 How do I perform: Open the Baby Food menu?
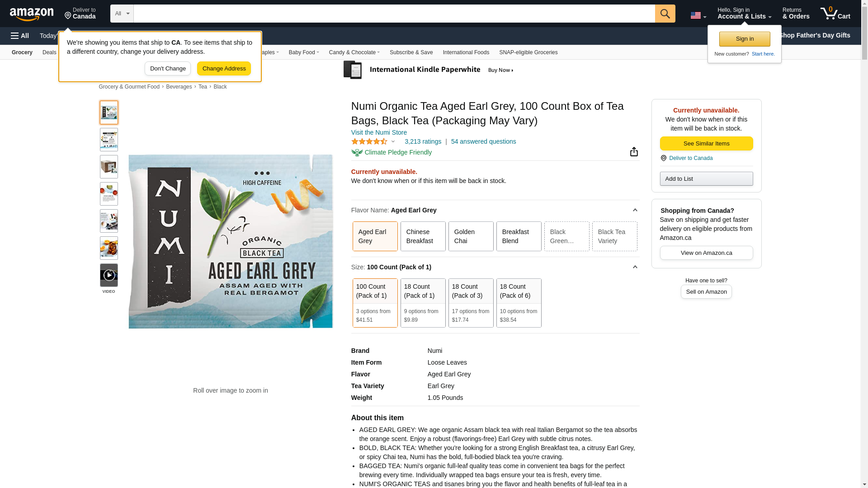pyautogui.click(x=304, y=52)
